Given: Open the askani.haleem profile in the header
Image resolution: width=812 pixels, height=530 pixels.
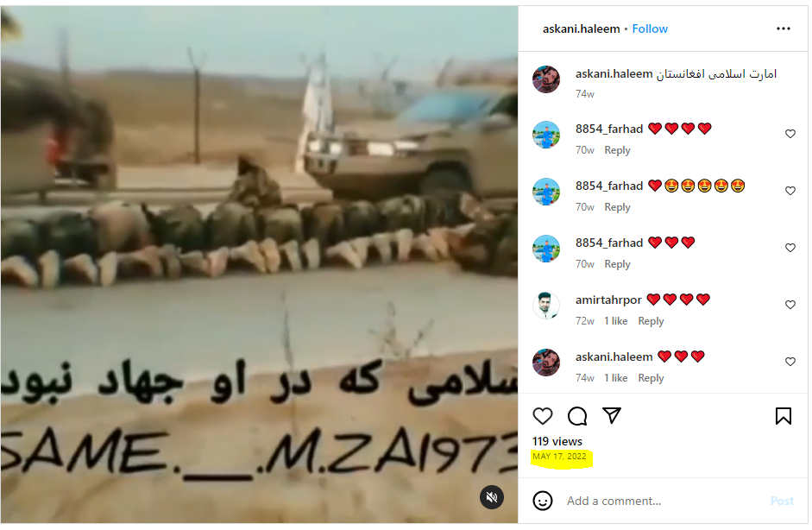Looking at the screenshot, I should click(x=581, y=29).
